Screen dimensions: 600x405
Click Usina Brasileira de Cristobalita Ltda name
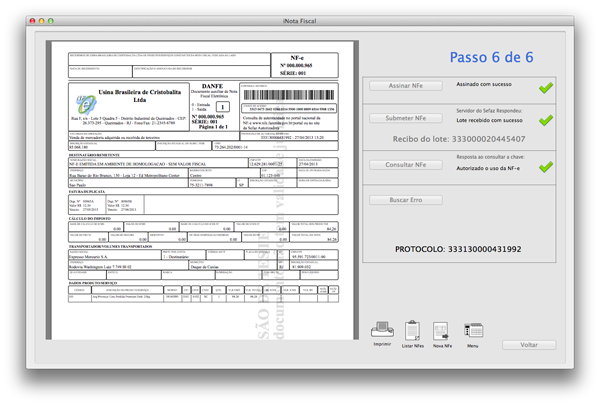(140, 96)
